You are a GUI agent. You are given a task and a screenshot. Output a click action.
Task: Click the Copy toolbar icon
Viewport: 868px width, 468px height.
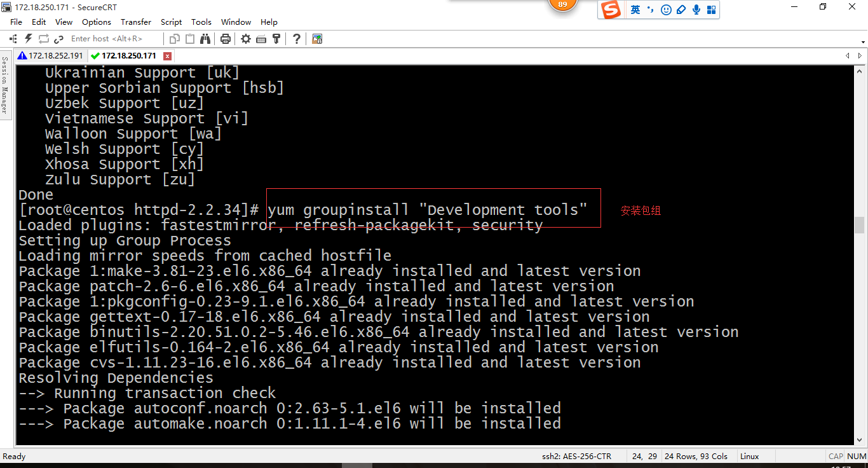(175, 39)
